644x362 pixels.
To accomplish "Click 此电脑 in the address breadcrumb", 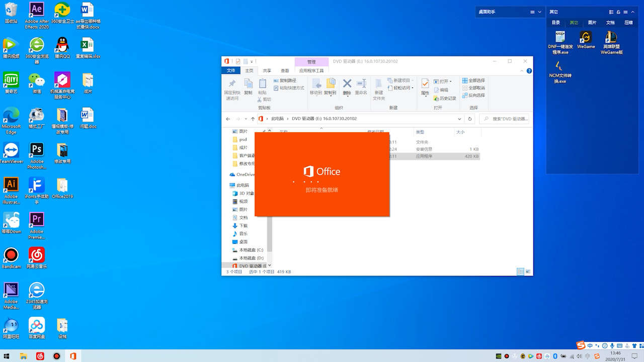I will coord(278,119).
